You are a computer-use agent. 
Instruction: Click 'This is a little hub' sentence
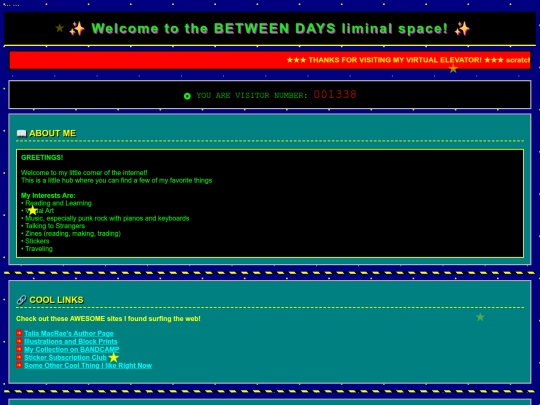coord(116,180)
